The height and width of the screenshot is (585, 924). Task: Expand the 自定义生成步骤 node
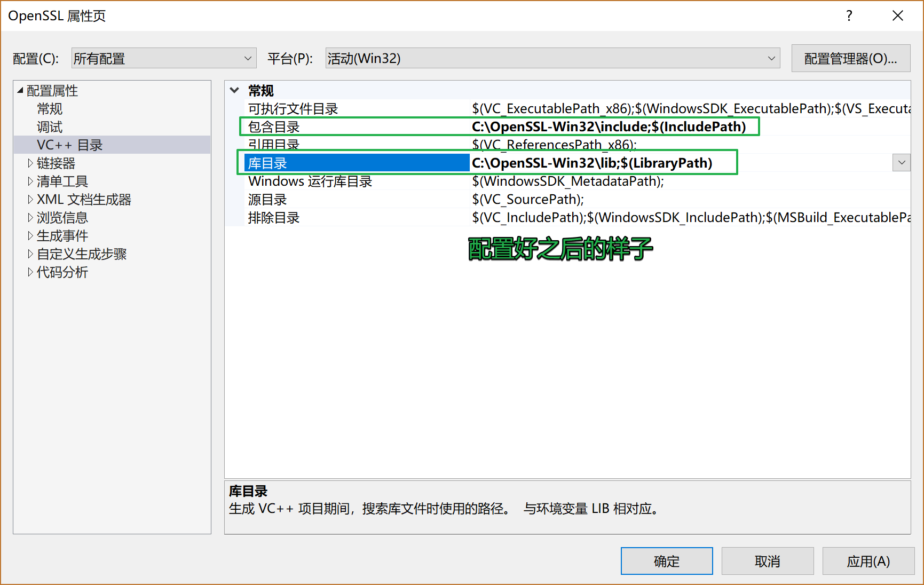coord(30,254)
